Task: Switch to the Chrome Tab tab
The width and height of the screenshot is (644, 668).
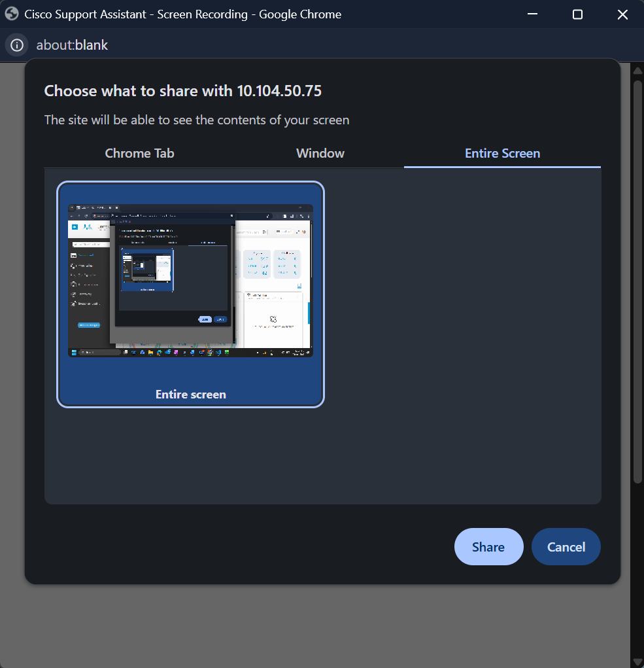Action: [x=139, y=153]
